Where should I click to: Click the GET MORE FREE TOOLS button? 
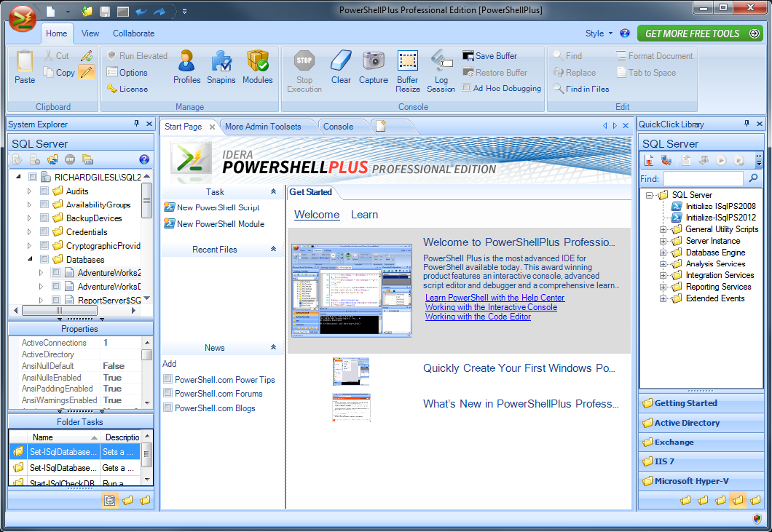click(x=700, y=33)
